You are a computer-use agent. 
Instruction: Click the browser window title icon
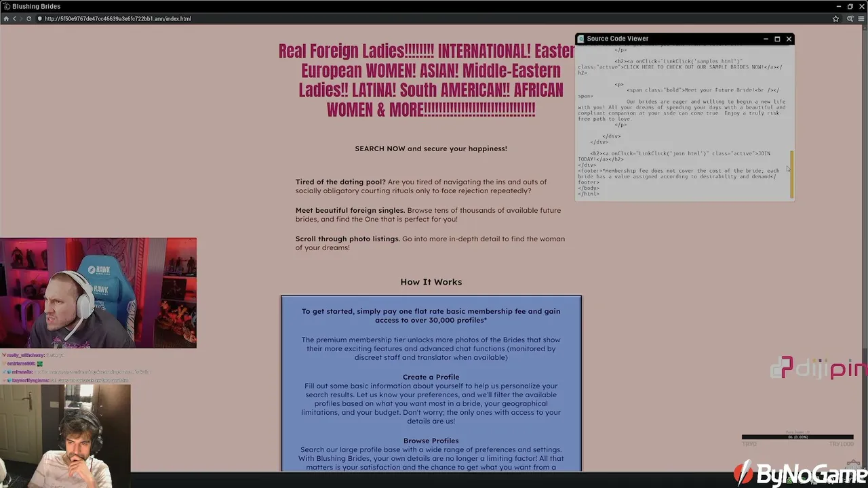tap(6, 6)
